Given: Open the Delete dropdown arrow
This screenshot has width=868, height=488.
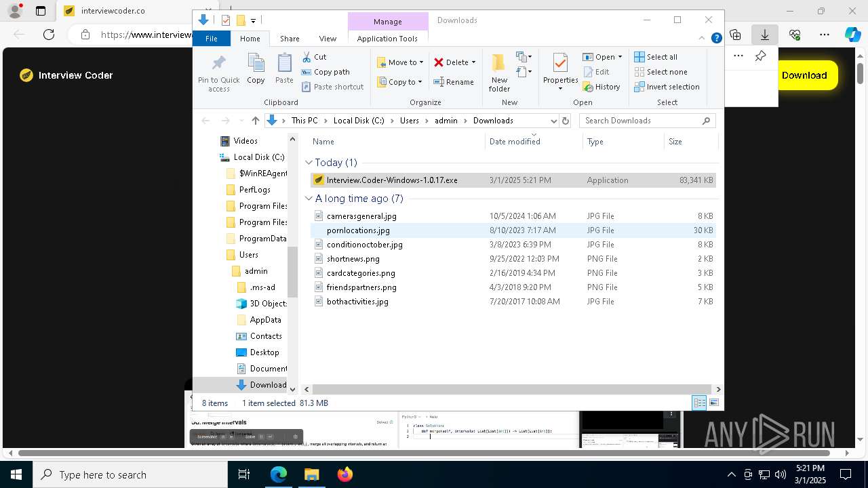Looking at the screenshot, I should 473,62.
